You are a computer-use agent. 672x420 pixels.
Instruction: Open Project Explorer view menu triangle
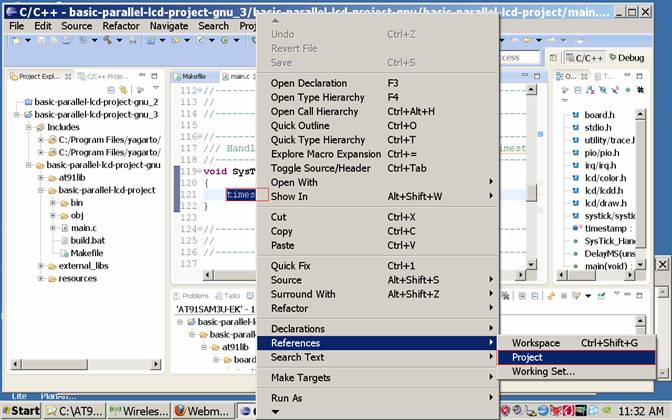[156, 88]
